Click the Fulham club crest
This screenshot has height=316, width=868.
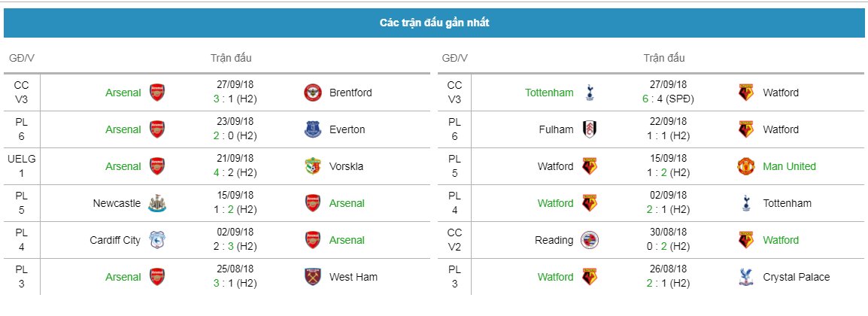590,129
